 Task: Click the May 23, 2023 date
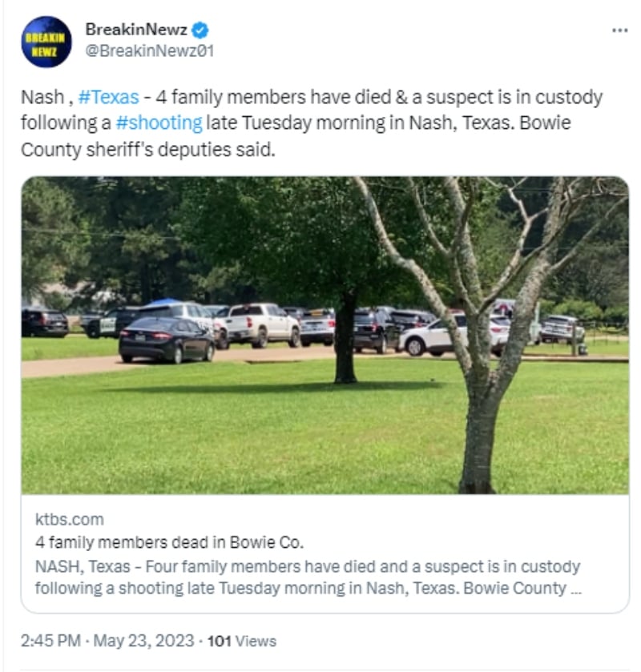(x=143, y=641)
